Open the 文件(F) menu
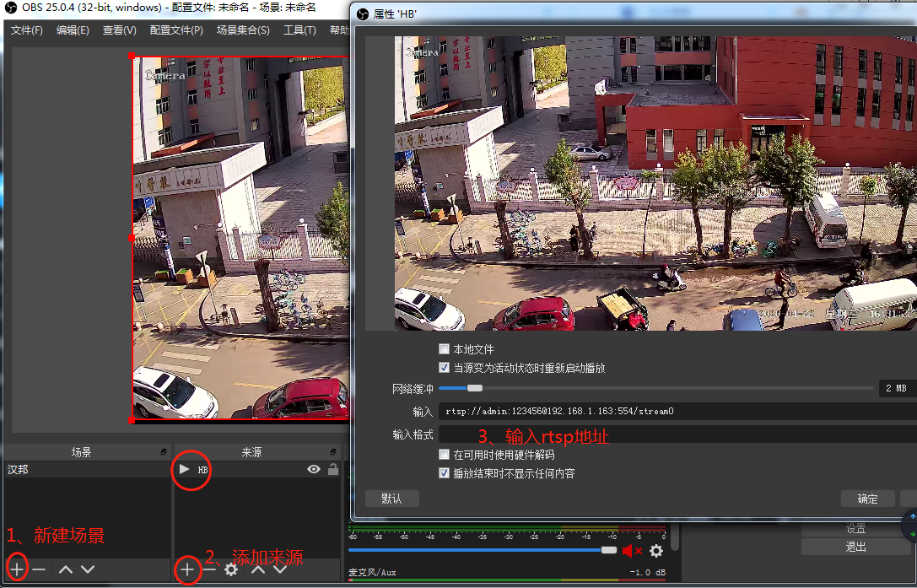The image size is (917, 588). (27, 30)
